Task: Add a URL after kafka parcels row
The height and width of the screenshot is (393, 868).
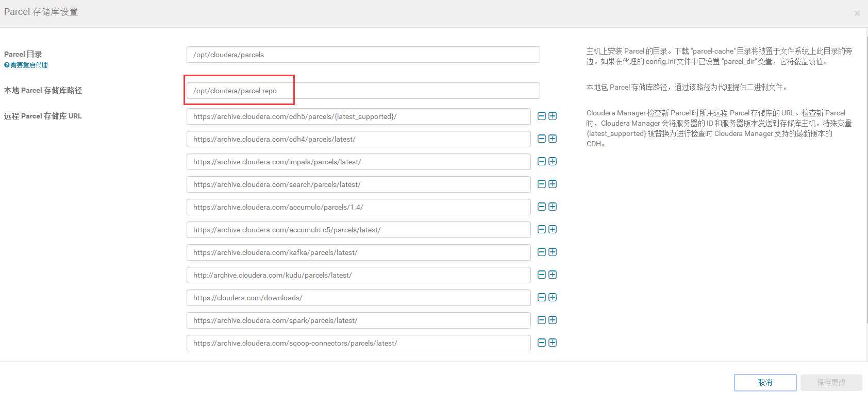Action: pyautogui.click(x=553, y=252)
